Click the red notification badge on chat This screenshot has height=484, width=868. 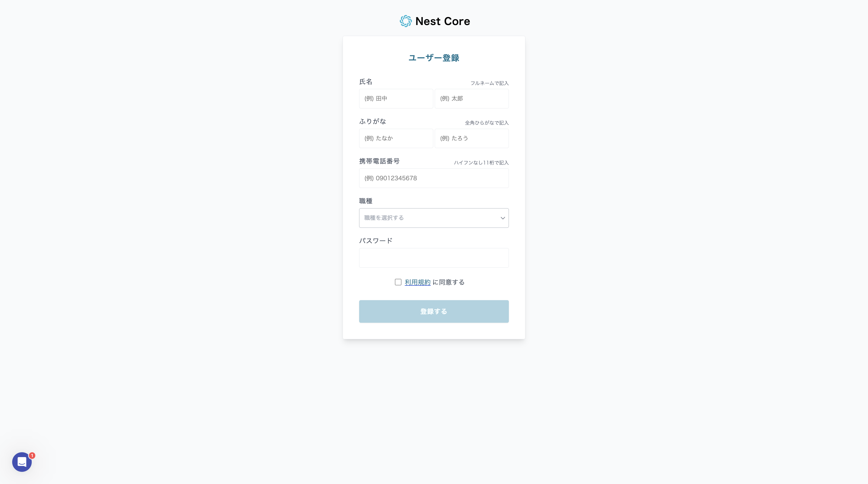[x=32, y=455]
